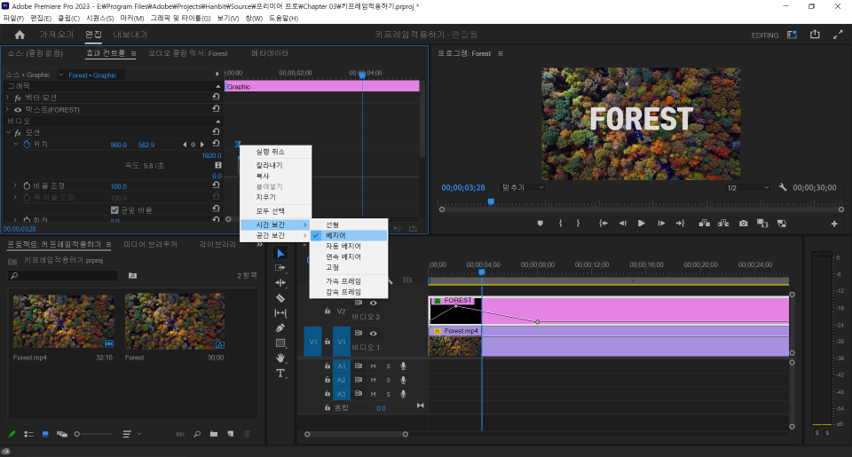Collapse 위치 parameter graph
Viewport: 852px width, 457px height.
point(16,144)
